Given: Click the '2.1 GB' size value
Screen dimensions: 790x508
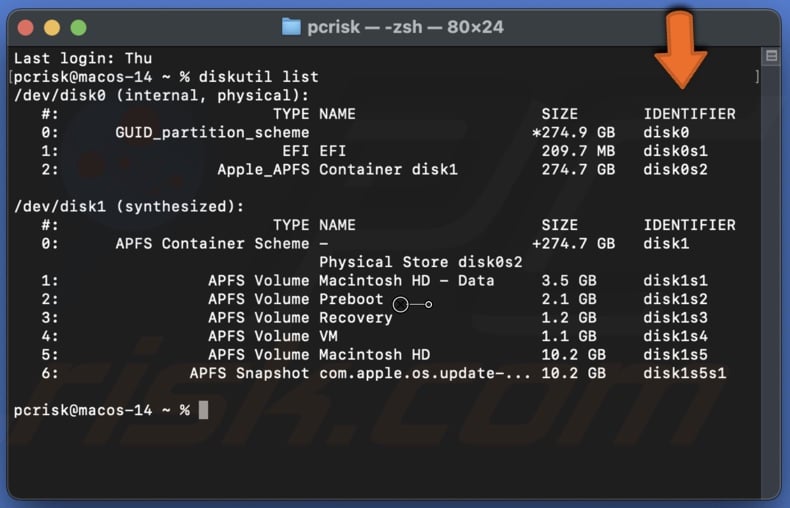Looking at the screenshot, I should (569, 299).
